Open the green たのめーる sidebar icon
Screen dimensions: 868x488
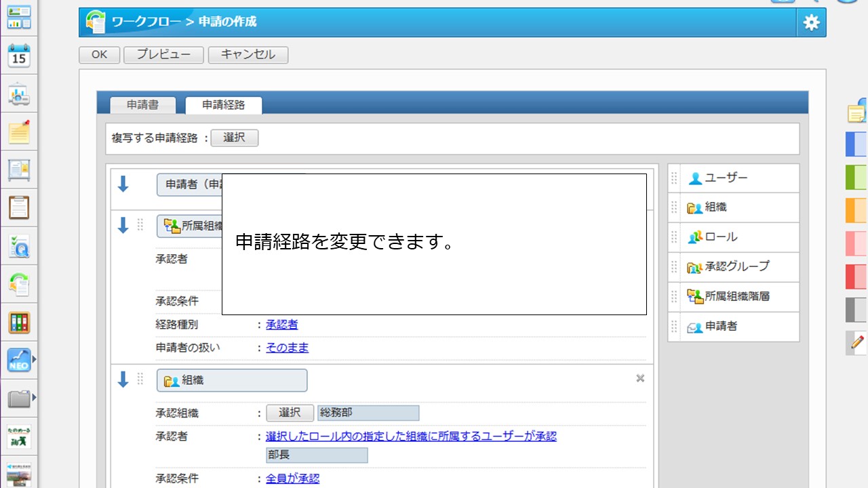tap(19, 436)
